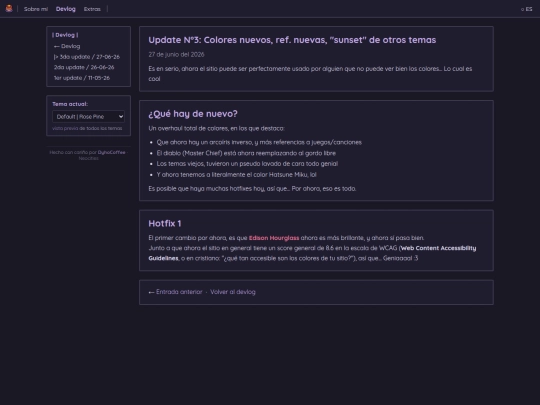Image resolution: width=540 pixels, height=405 pixels.
Task: Click the bullet about El diablo (Master Chief)
Action: click(x=246, y=153)
